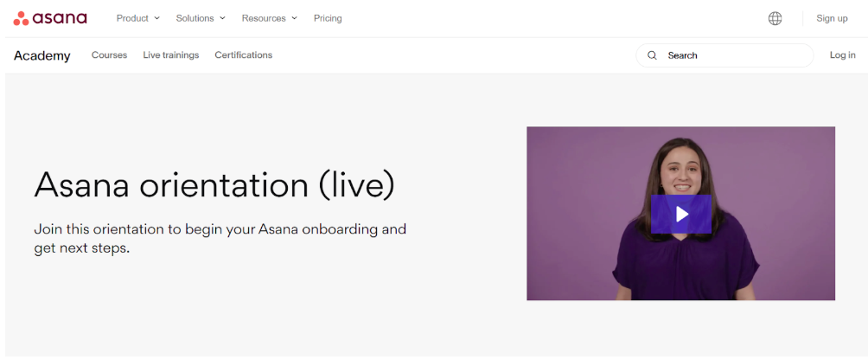Click the Sign up button
Viewport: 868px width, 360px height.
(832, 18)
